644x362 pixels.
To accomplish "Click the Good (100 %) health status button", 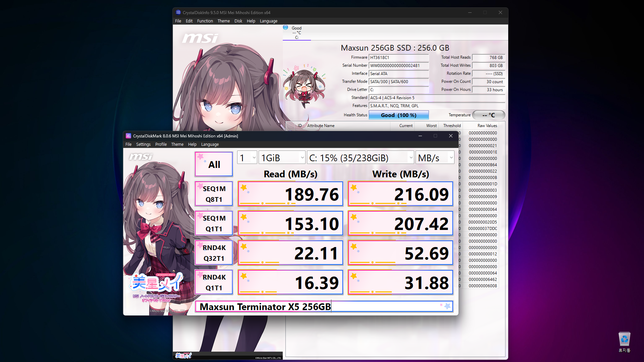I will 399,115.
